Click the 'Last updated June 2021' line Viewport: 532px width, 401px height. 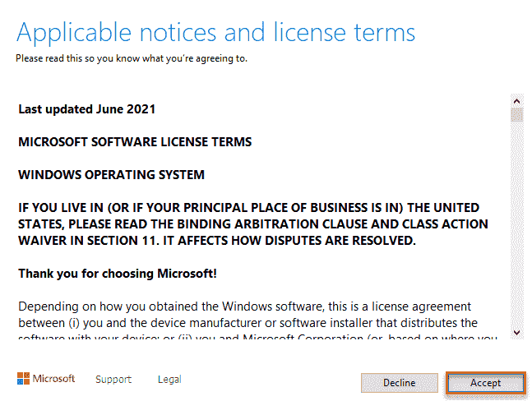(87, 108)
